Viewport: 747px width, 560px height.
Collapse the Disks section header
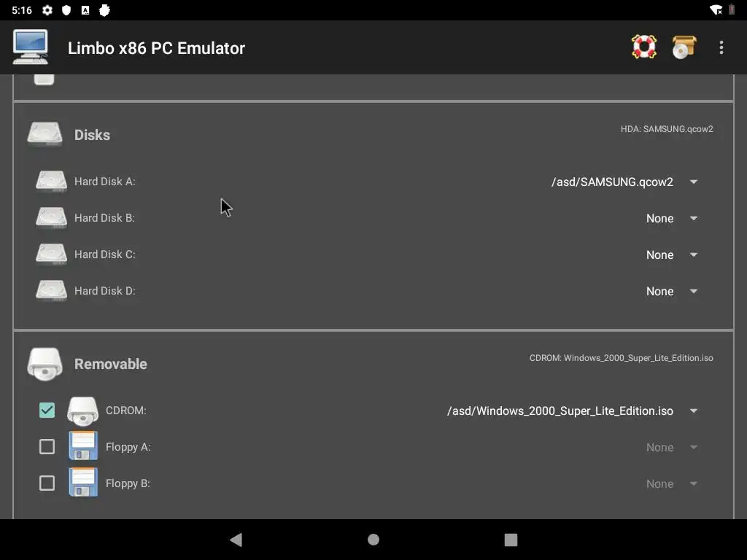point(92,135)
